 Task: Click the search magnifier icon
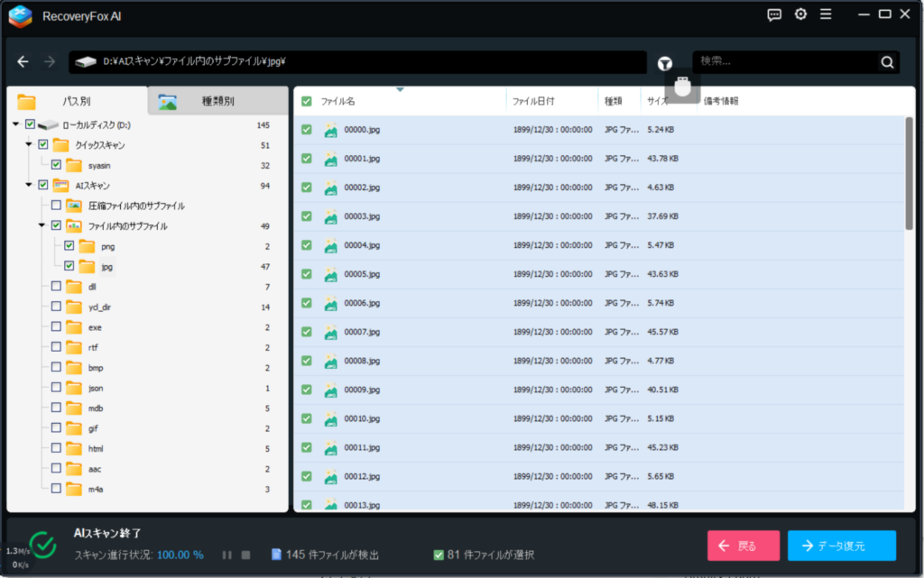coord(887,62)
